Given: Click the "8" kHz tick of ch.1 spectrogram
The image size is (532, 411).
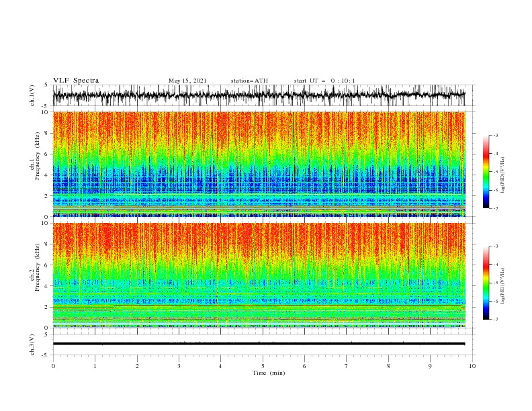Looking at the screenshot, I should coord(47,133).
